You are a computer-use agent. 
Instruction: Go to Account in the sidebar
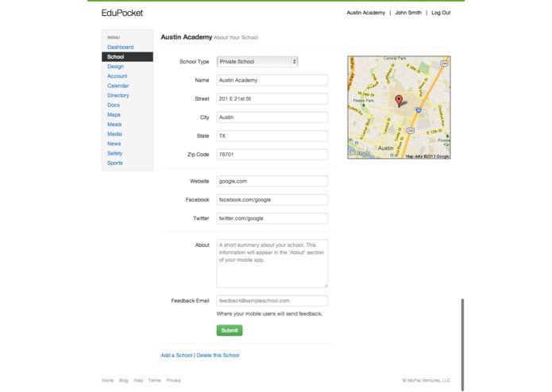click(x=118, y=76)
